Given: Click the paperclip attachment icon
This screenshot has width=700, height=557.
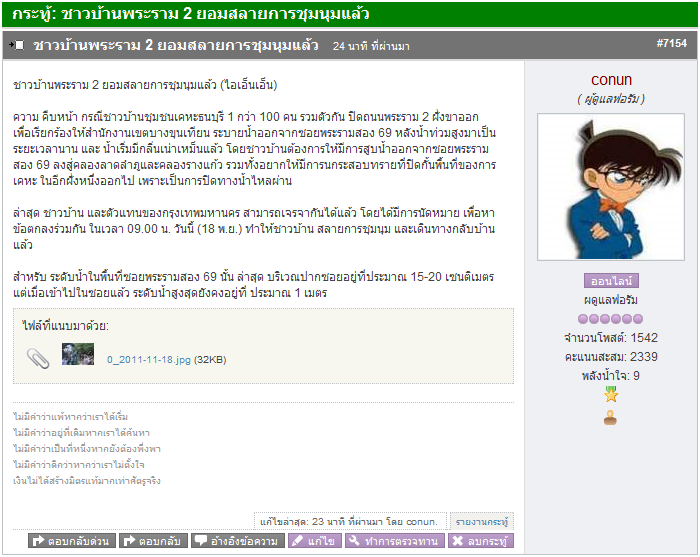Looking at the screenshot, I should [38, 358].
